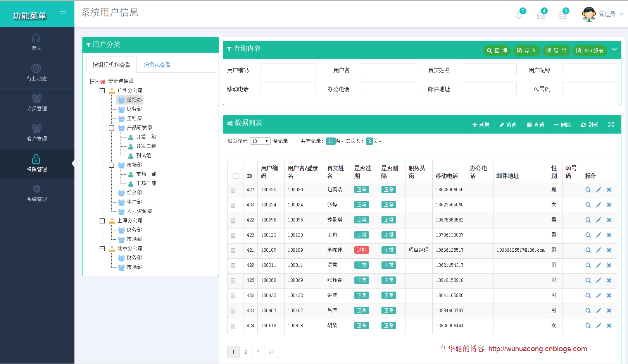The height and width of the screenshot is (364, 628).
Task: Check the select-all checkbox in table header
Action: click(x=235, y=176)
